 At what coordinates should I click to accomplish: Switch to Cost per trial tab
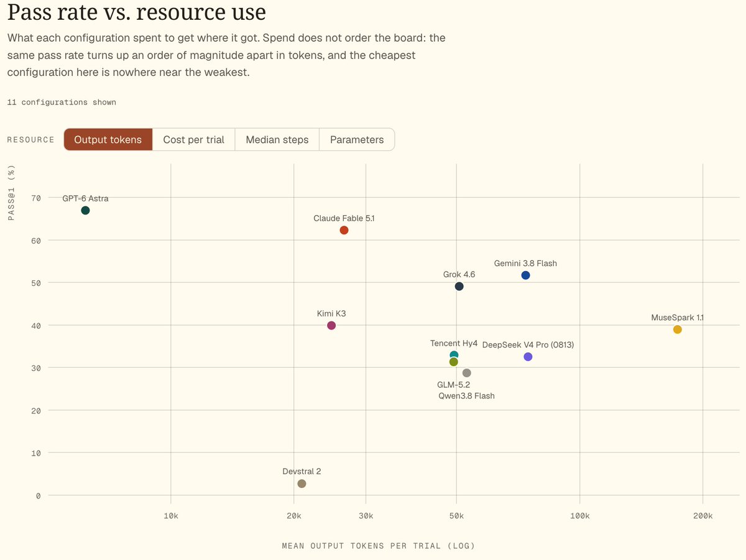click(x=193, y=139)
